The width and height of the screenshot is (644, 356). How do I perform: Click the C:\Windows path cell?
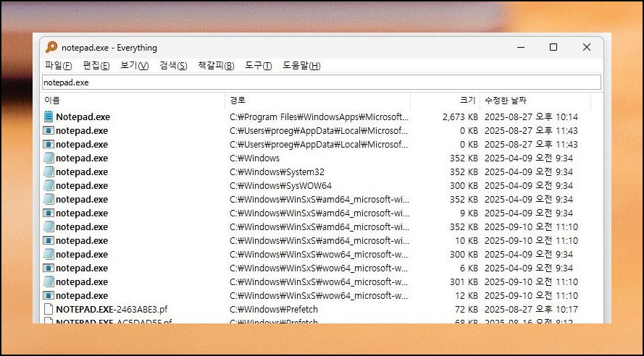click(255, 158)
